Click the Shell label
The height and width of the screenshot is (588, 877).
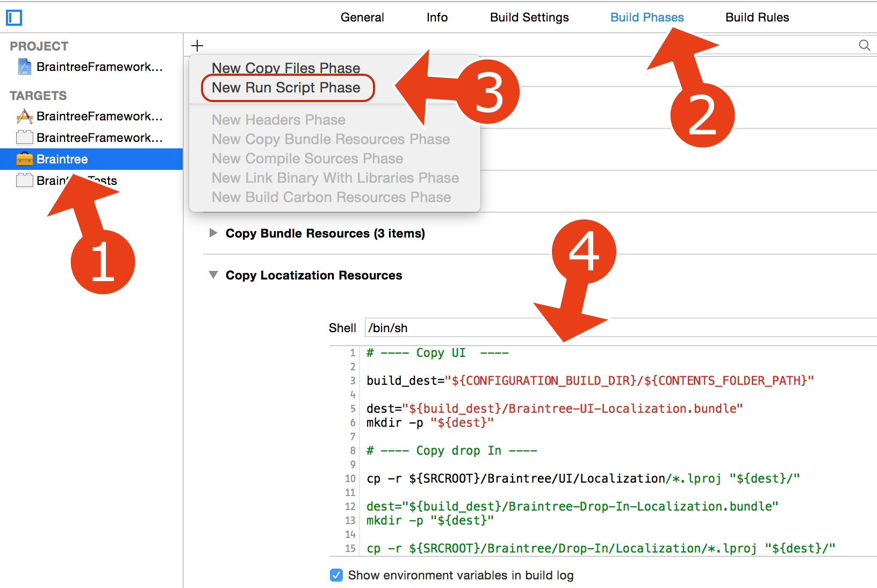pos(342,328)
